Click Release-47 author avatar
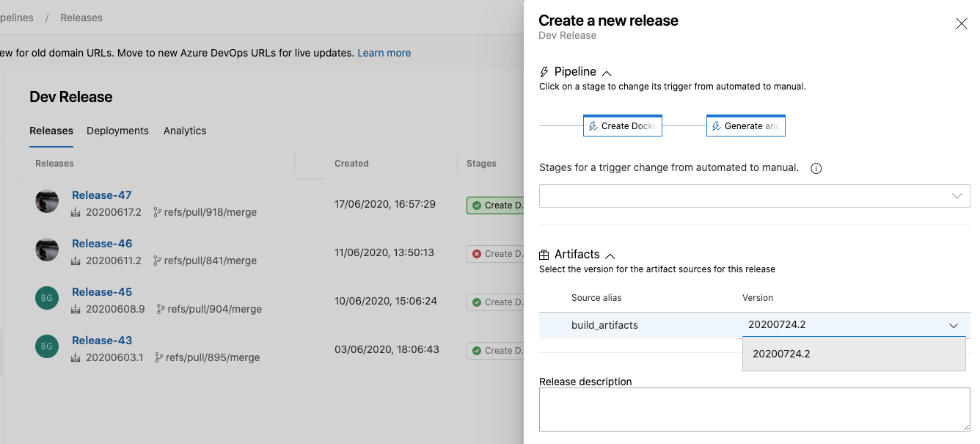Screen dimensions: 980x444 47,201
